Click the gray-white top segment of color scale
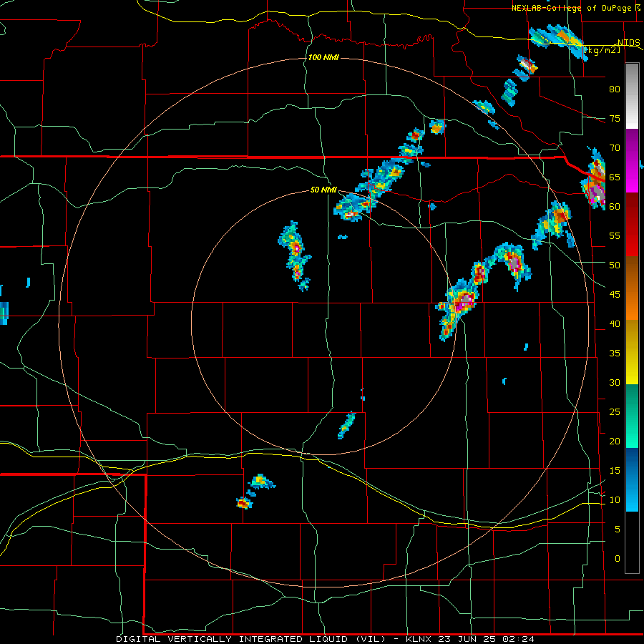644x644 pixels. [632, 97]
